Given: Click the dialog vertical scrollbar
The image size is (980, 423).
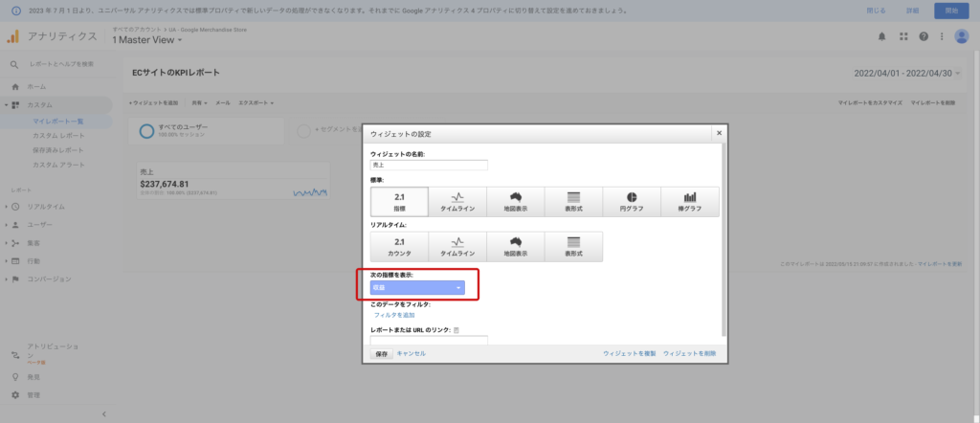Looking at the screenshot, I should (724, 240).
